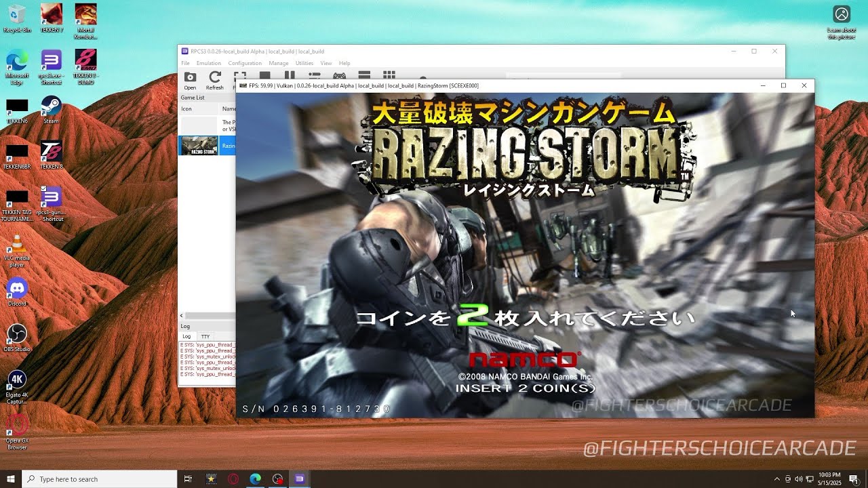Select the OBS Studio desktop shortcut
Screen dimensions: 868x488
tap(17, 338)
